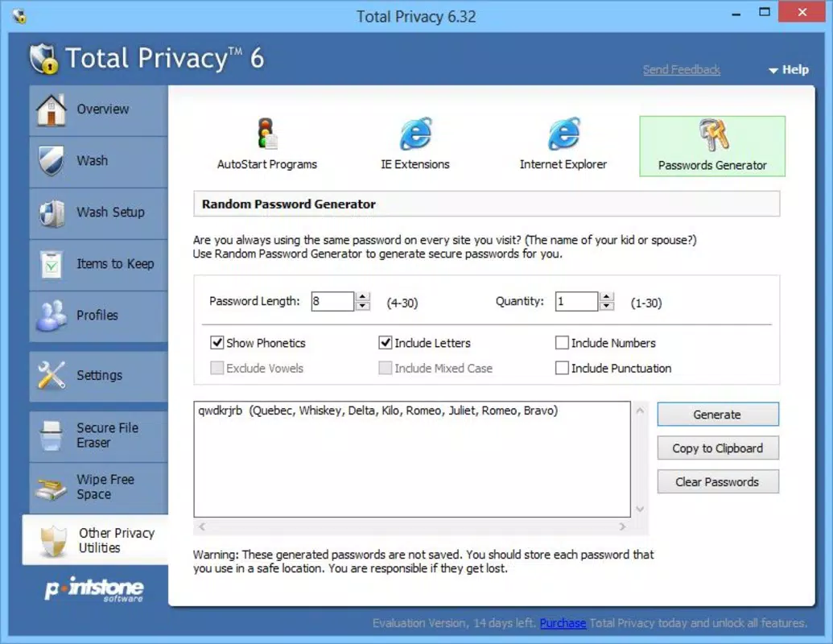Select the Passwords Generator keys icon
The width and height of the screenshot is (833, 644).
713,134
